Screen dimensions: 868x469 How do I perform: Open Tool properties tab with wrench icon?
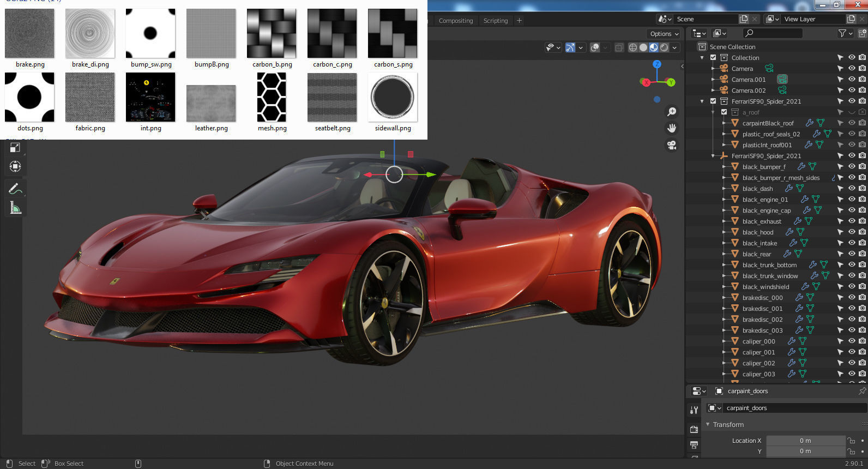point(694,410)
